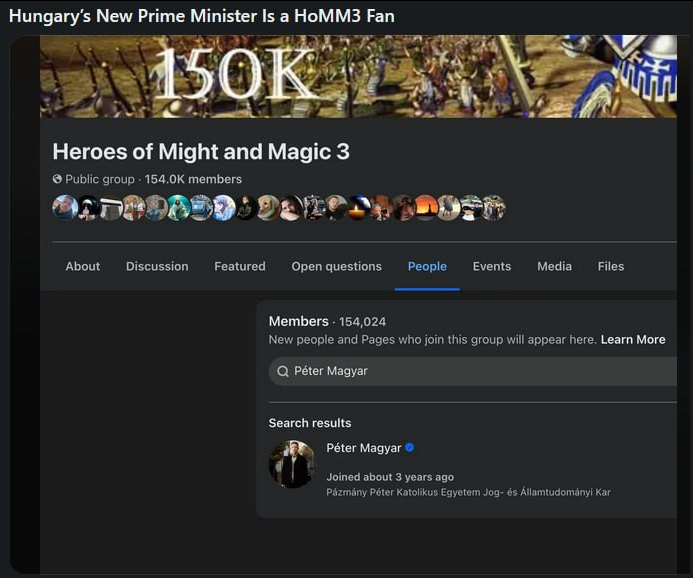
Task: Click the last member avatar in row
Action: point(494,208)
